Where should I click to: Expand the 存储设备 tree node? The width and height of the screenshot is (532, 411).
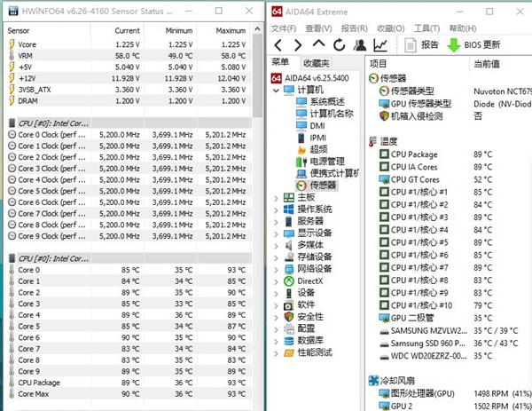click(x=276, y=257)
